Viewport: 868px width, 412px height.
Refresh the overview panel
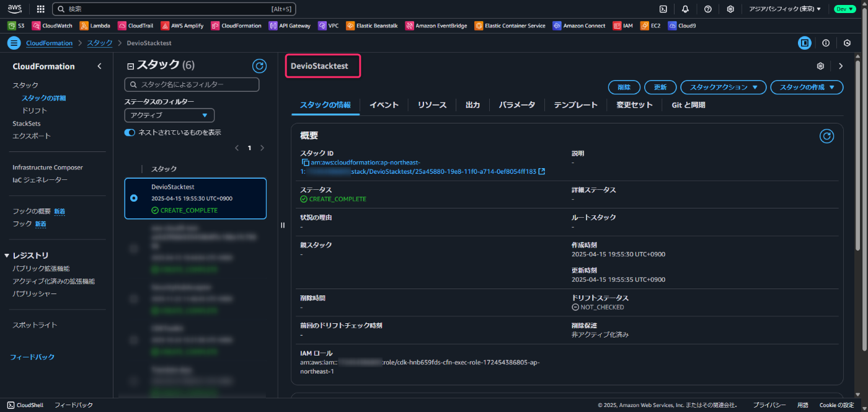(826, 137)
